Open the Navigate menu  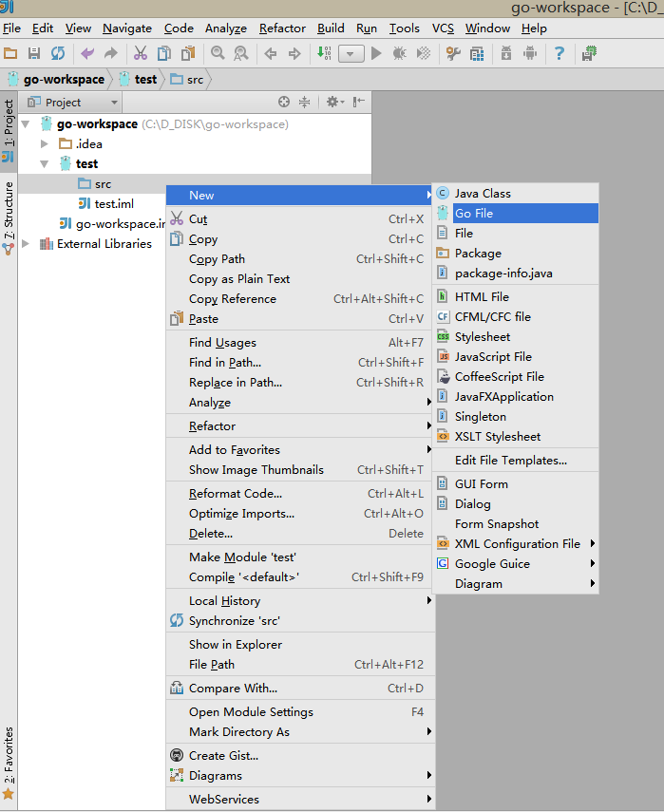[x=127, y=28]
